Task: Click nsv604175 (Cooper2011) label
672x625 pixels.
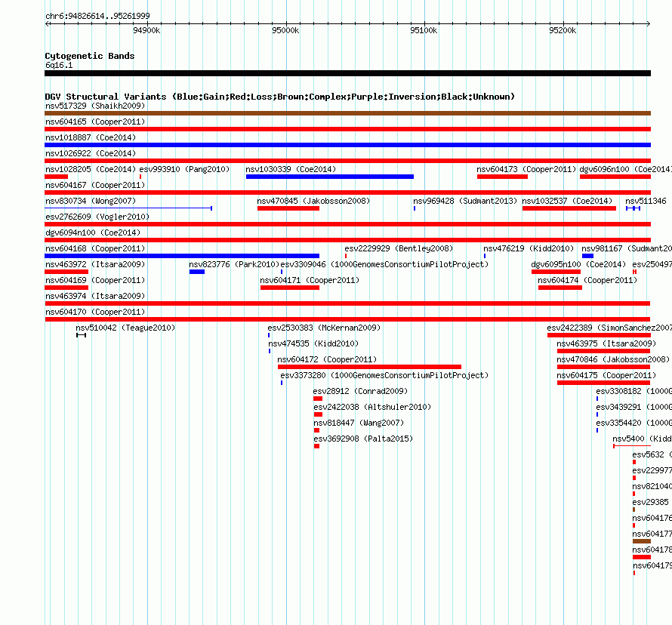Action: coord(606,375)
